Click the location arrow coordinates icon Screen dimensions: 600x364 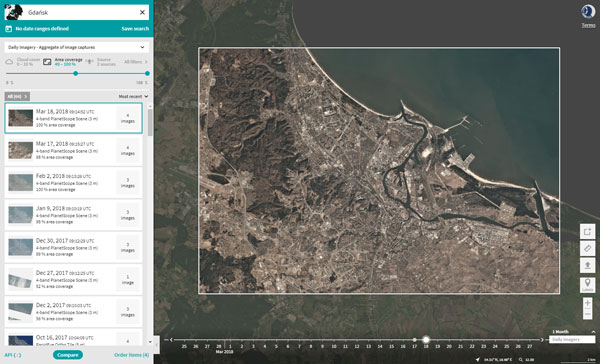point(478,360)
